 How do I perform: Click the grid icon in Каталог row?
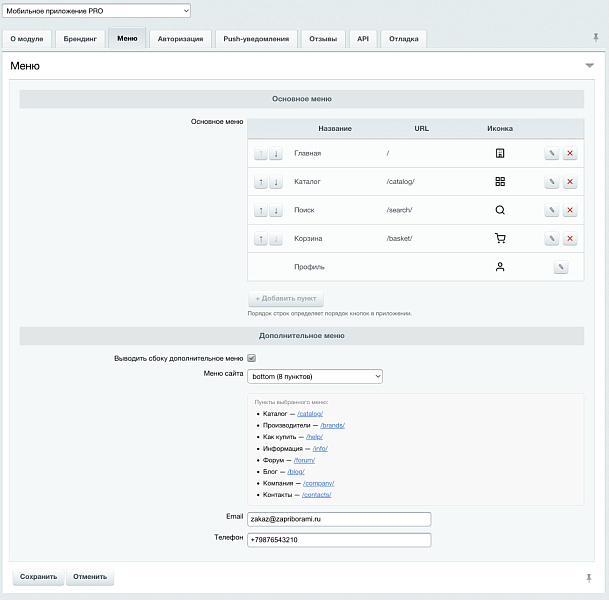500,182
